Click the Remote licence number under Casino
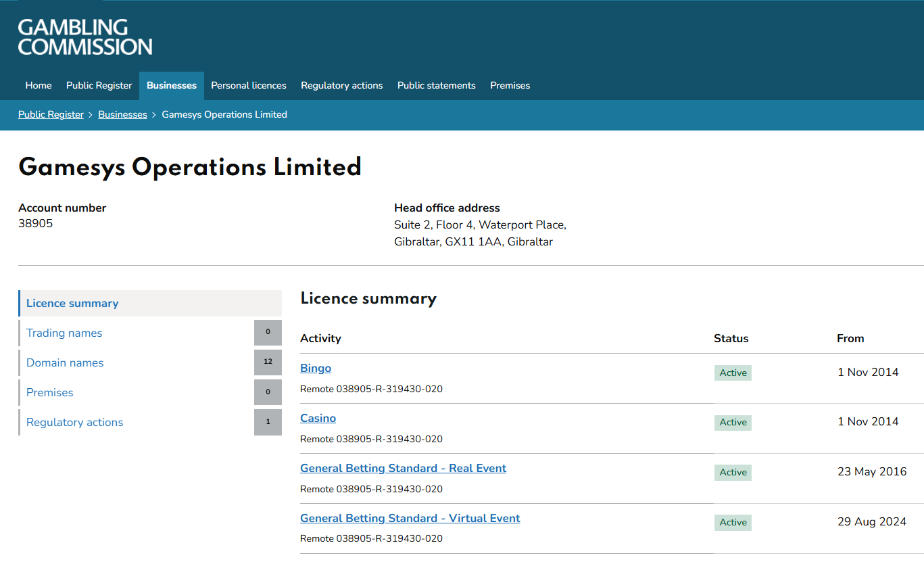924x564 pixels. coord(372,439)
